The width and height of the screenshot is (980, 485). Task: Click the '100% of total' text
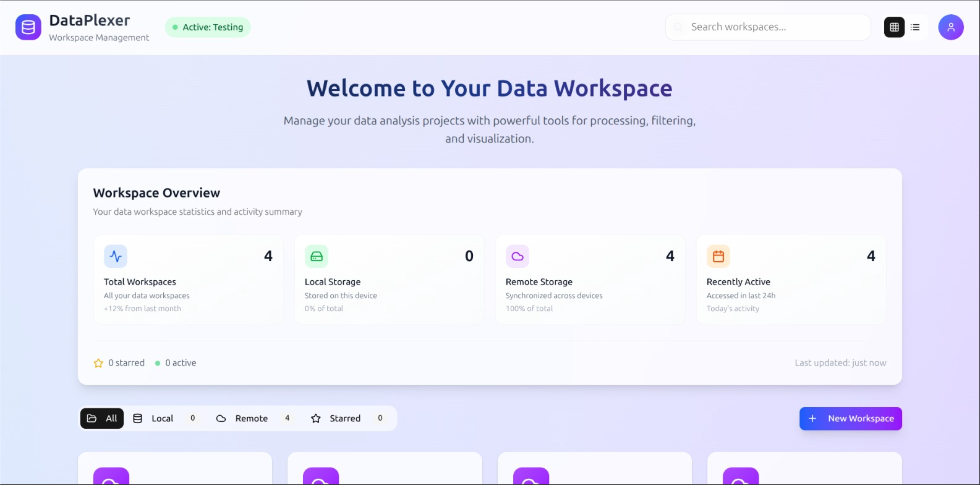(529, 308)
